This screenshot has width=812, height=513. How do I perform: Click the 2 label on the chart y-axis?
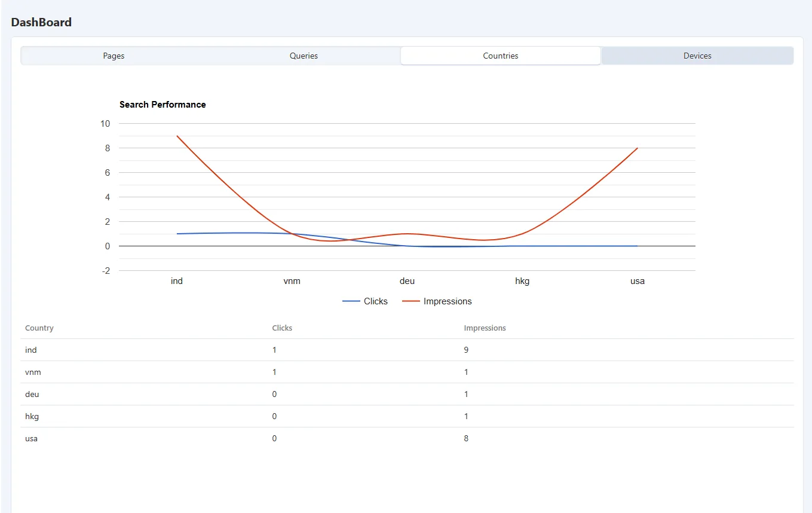point(108,222)
